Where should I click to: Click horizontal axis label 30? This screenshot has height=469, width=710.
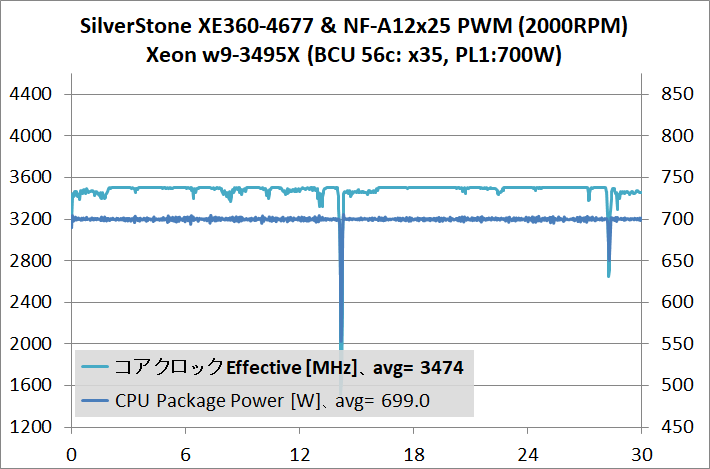coord(642,455)
